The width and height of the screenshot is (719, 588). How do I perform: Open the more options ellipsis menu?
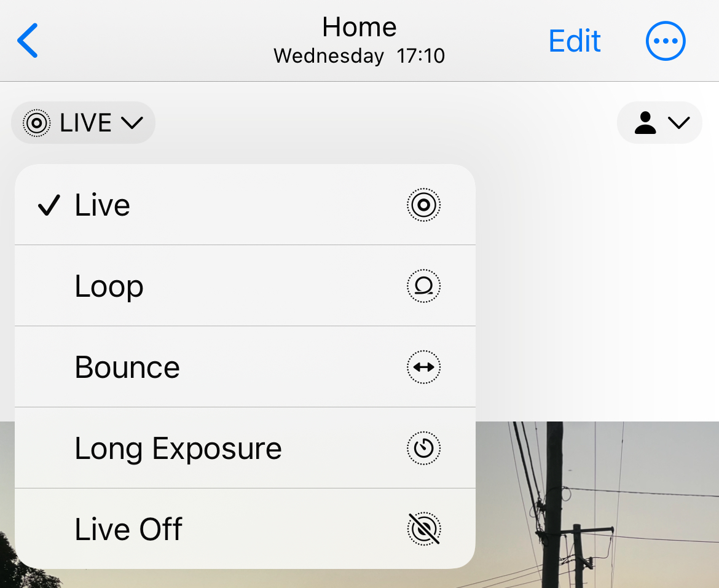pos(666,41)
